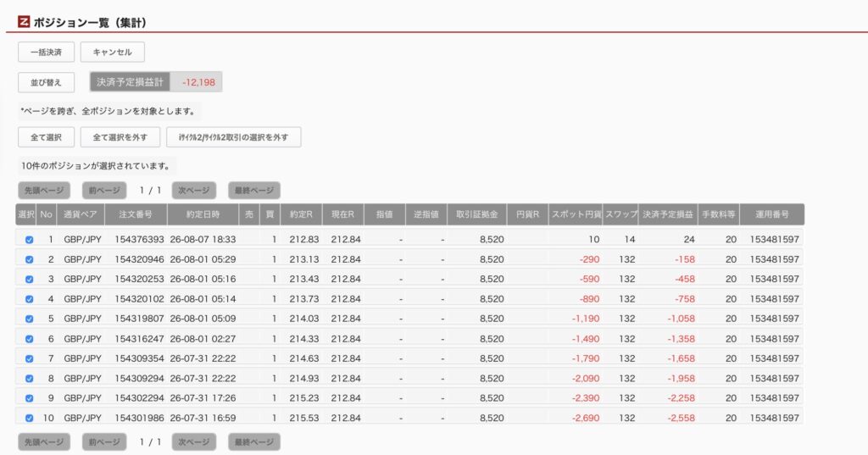Screen dimensions: 868x455
Task: Click the 運用番号 column header
Action: pos(772,214)
